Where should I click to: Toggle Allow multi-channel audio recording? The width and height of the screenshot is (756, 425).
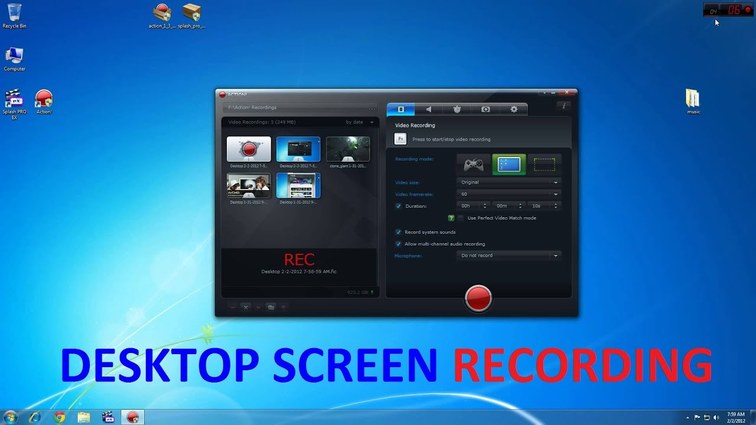(398, 244)
